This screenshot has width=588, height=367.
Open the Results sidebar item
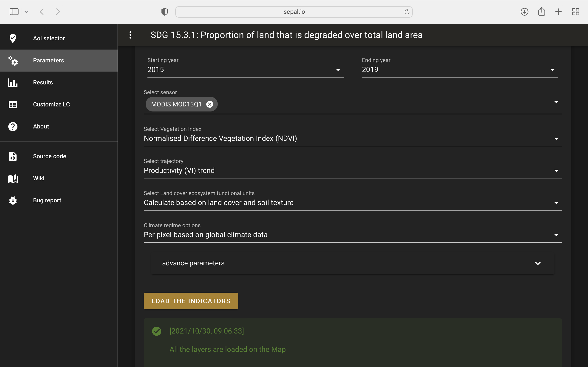click(43, 83)
